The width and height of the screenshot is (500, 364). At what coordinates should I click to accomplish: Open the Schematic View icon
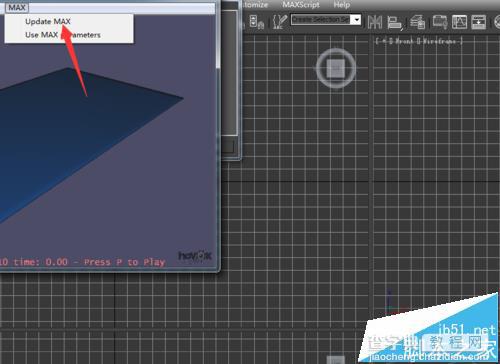(478, 22)
